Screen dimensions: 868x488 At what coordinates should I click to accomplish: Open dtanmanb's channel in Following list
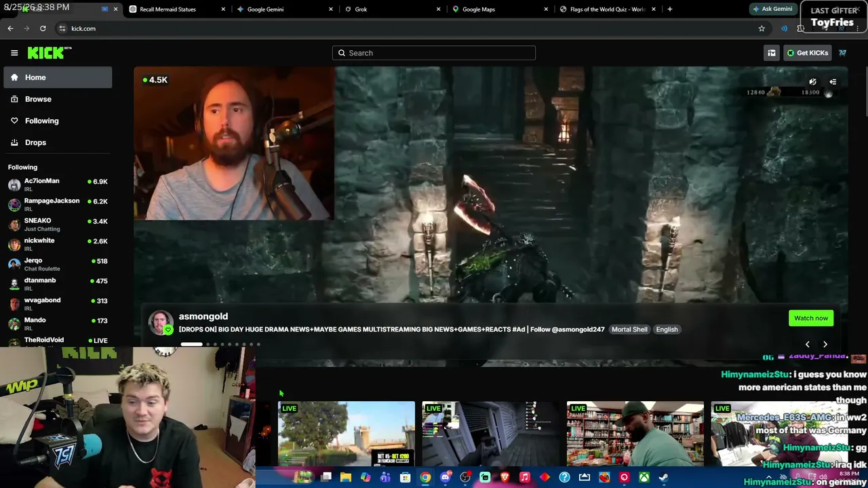tap(58, 283)
